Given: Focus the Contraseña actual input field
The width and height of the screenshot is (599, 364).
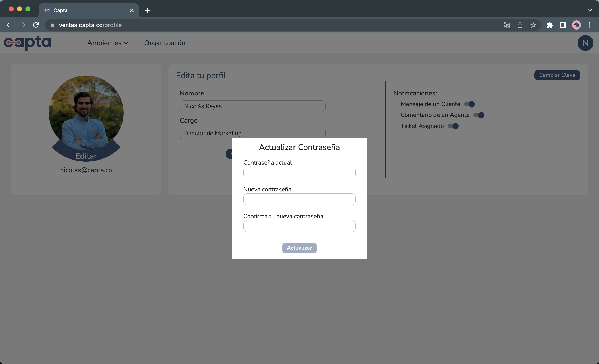Looking at the screenshot, I should [299, 172].
